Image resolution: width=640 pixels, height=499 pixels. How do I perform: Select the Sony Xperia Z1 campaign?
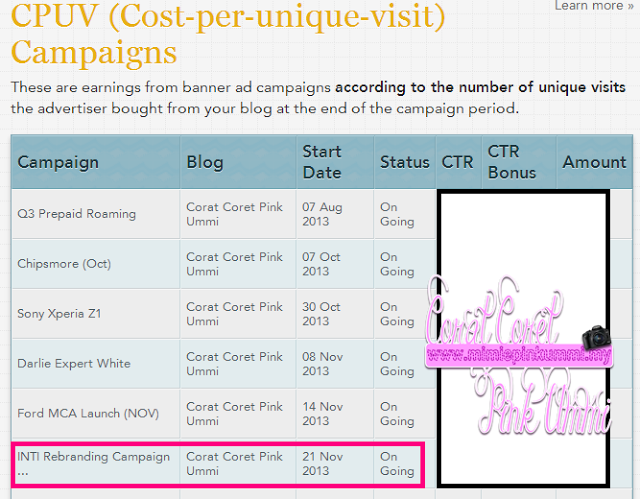pyautogui.click(x=59, y=314)
